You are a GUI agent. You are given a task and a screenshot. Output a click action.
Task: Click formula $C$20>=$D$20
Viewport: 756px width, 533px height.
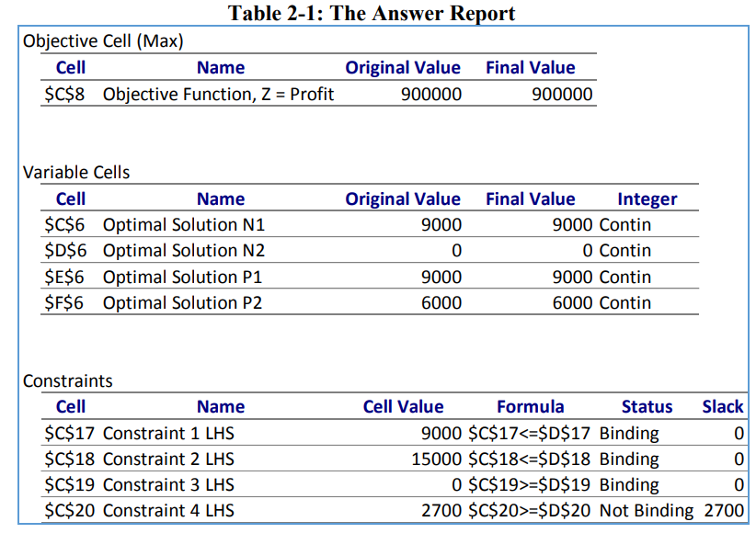pyautogui.click(x=530, y=510)
